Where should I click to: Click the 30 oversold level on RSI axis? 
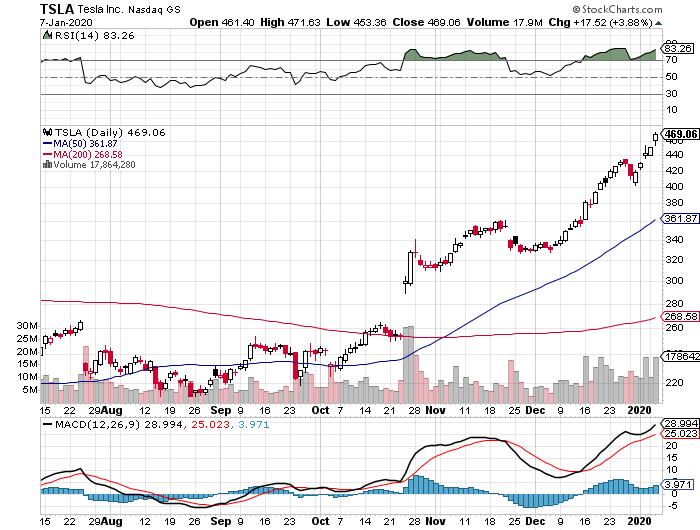pyautogui.click(x=671, y=94)
